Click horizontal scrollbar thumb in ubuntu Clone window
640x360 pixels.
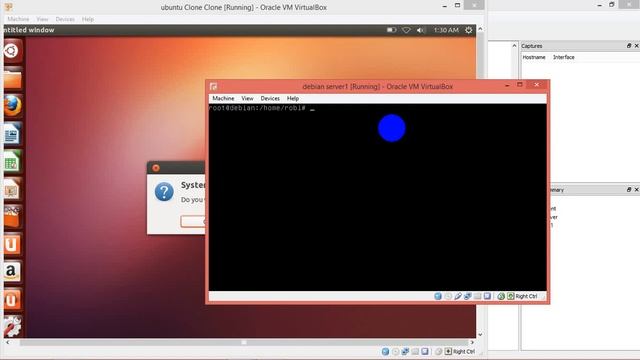[244, 342]
